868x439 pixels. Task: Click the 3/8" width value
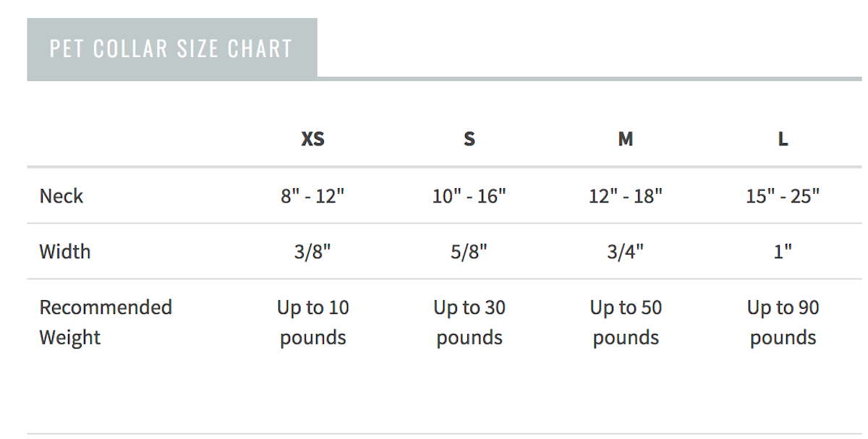[312, 252]
